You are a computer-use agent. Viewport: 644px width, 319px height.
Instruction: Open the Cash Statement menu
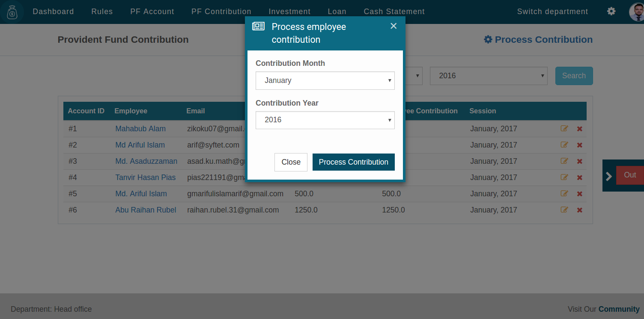(x=394, y=12)
